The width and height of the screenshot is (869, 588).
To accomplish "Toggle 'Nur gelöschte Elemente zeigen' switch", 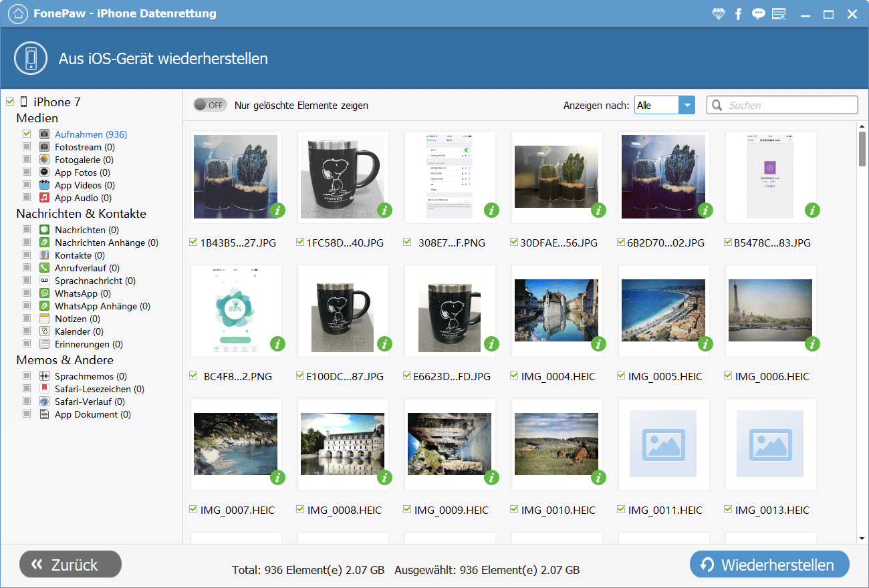I will [210, 105].
